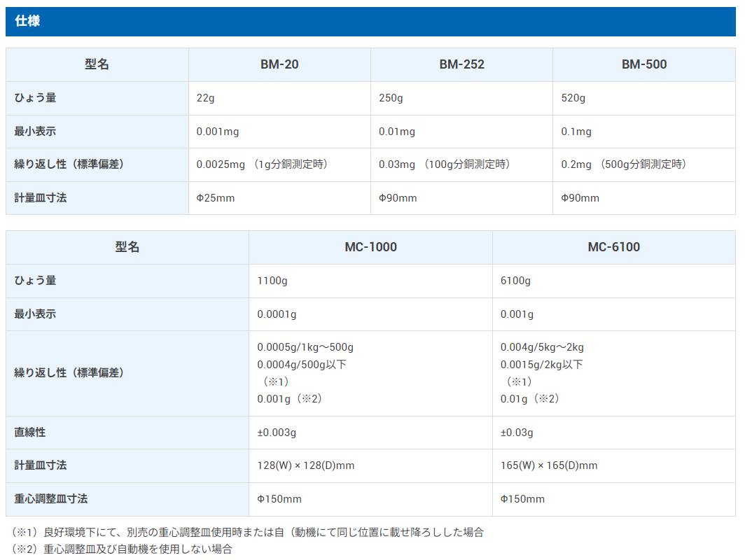
Task: Select 最小表示 row label in MC table
Action: tap(35, 314)
